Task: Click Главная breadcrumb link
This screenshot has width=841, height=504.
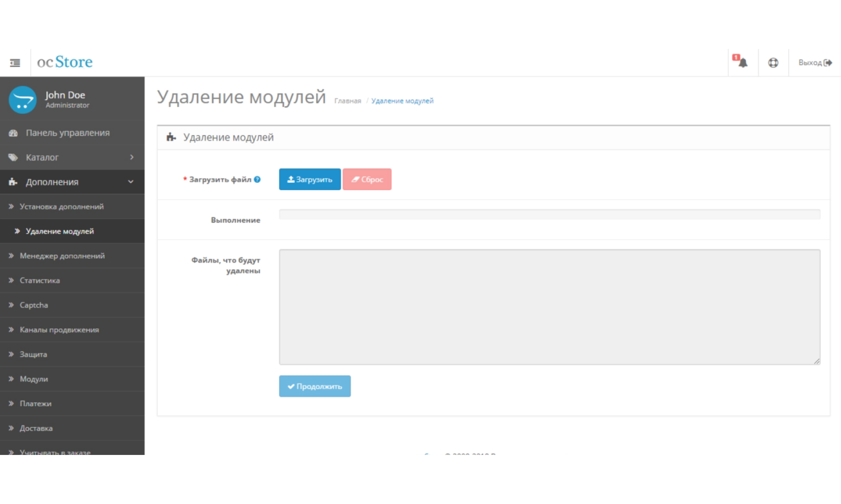Action: tap(348, 101)
